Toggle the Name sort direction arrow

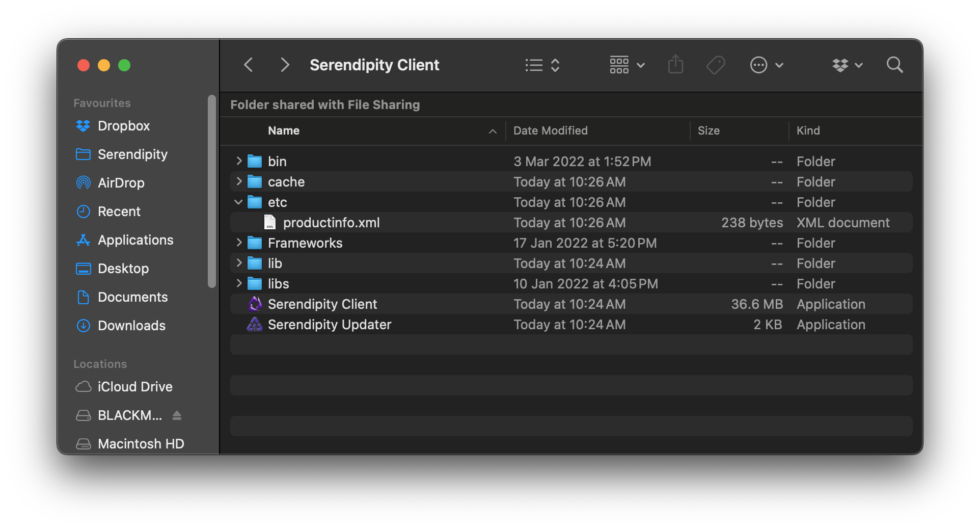pos(493,131)
